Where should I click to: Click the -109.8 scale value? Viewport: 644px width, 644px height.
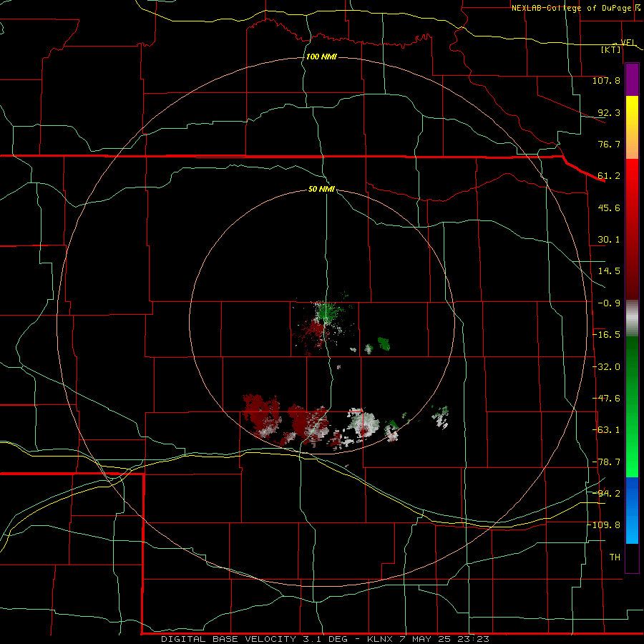[x=604, y=525]
